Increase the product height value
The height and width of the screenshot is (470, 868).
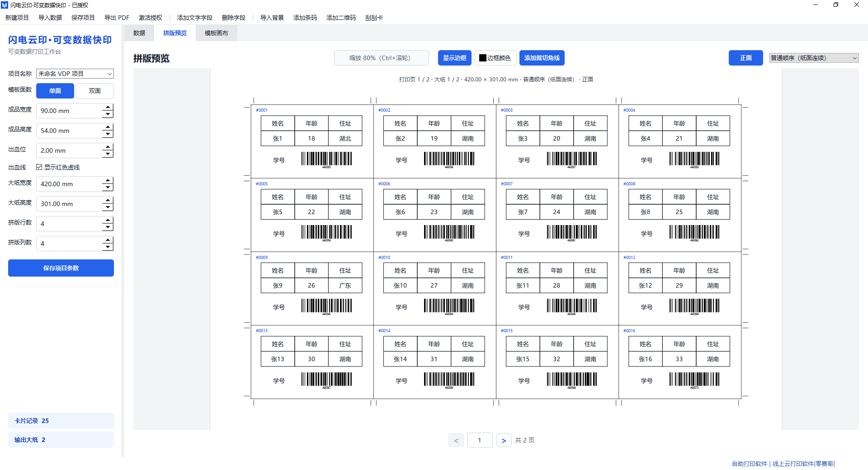[x=108, y=127]
